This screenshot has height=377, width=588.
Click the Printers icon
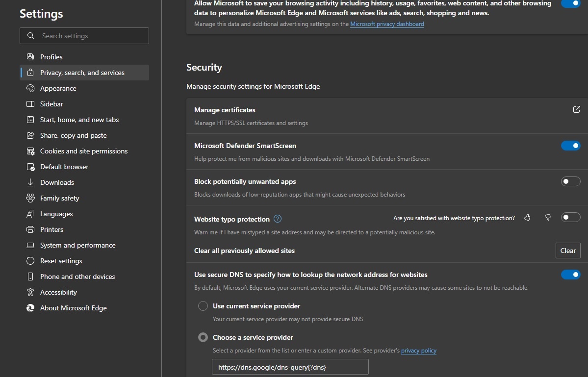30,229
